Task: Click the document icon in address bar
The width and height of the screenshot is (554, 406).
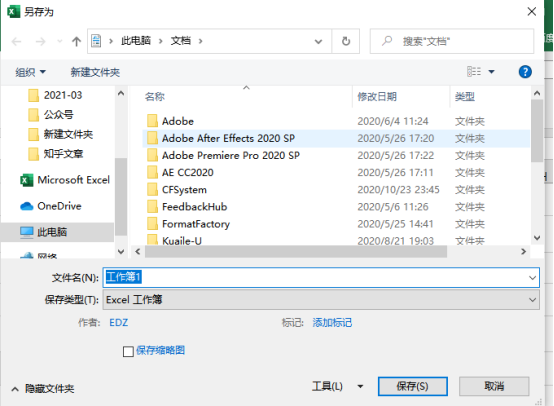Action: click(x=96, y=41)
